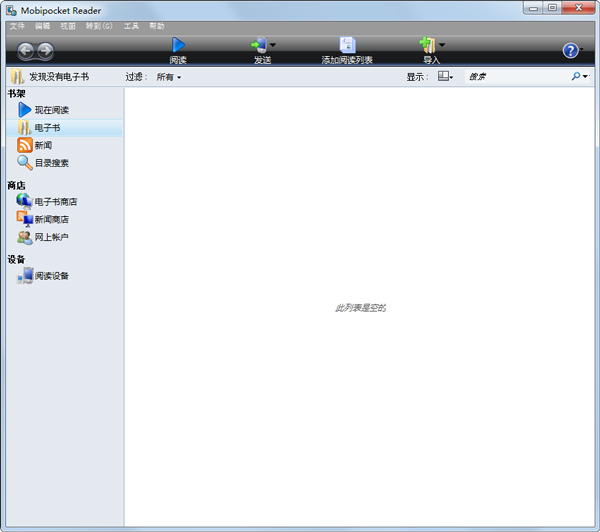600x532 pixels.
Task: Open the 所有 filter dropdown
Action: click(168, 77)
